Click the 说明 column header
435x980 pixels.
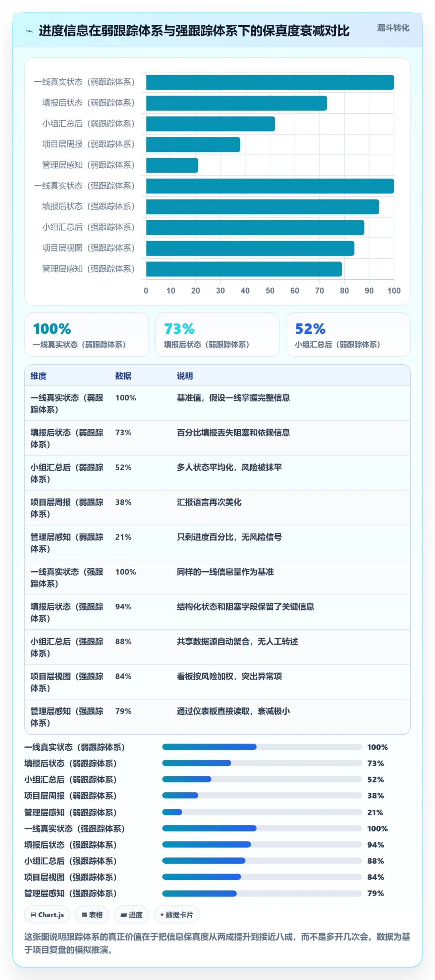[185, 376]
